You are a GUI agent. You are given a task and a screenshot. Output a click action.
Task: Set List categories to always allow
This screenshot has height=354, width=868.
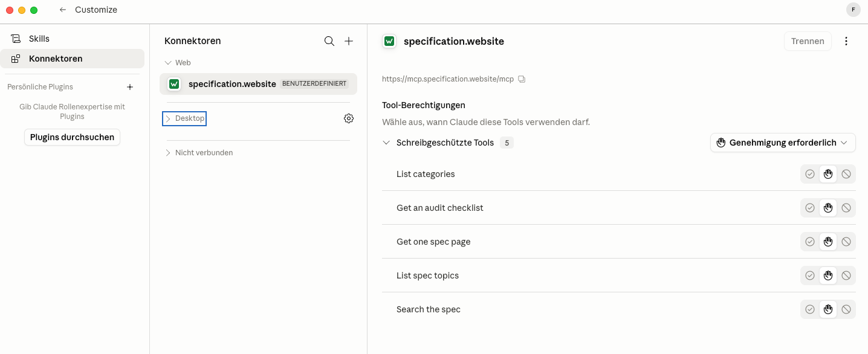tap(810, 174)
